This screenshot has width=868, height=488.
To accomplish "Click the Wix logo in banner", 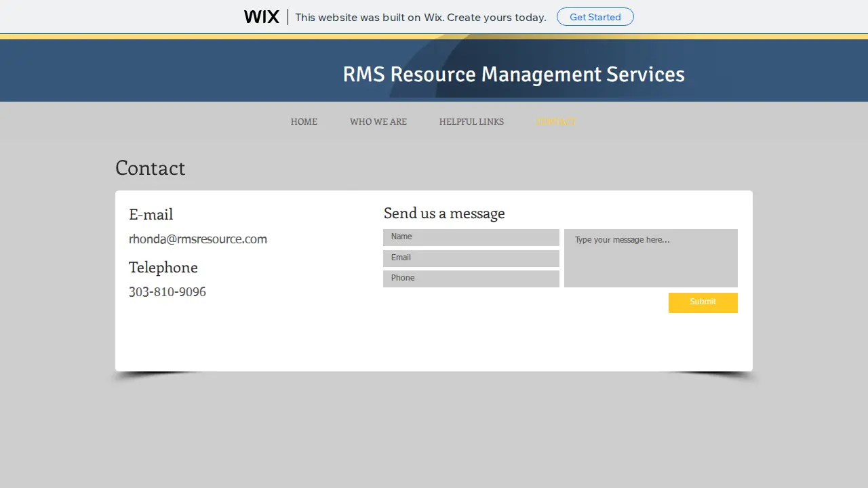I will (262, 17).
